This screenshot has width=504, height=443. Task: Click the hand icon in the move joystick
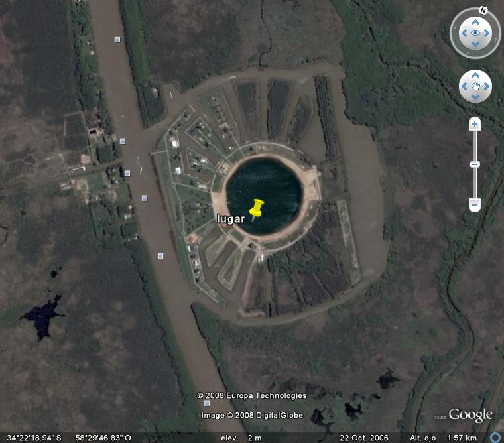(x=475, y=86)
